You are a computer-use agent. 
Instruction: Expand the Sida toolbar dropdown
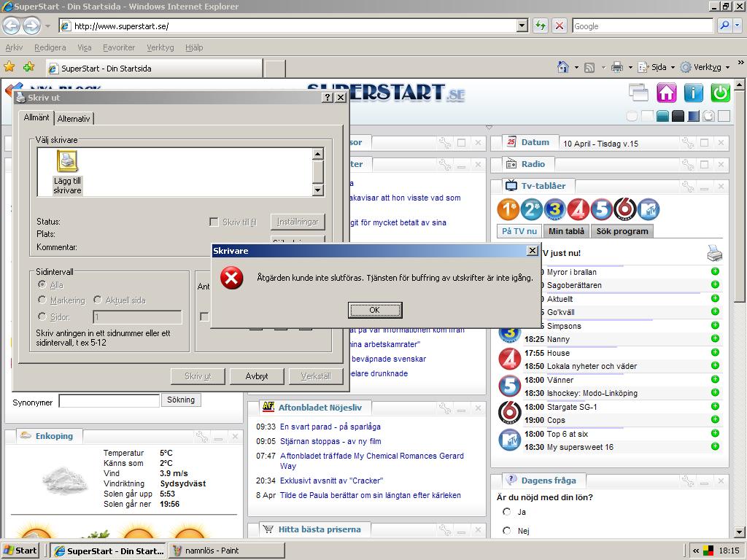pyautogui.click(x=673, y=68)
